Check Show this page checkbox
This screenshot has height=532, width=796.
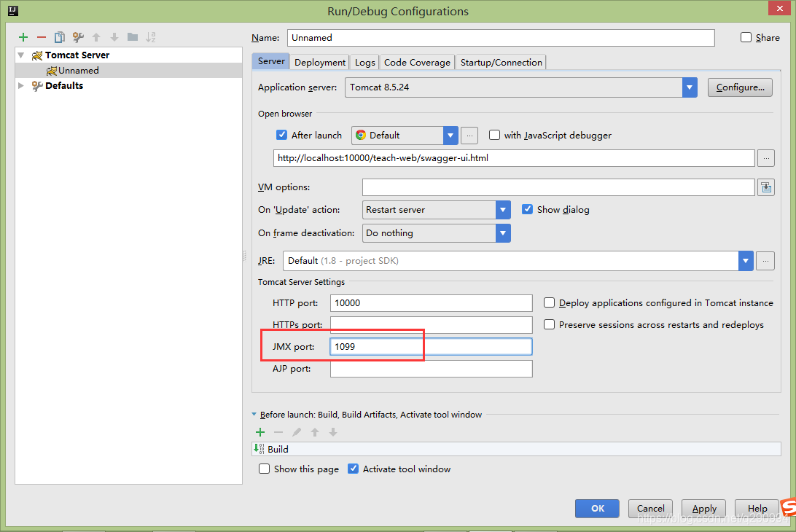point(264,469)
